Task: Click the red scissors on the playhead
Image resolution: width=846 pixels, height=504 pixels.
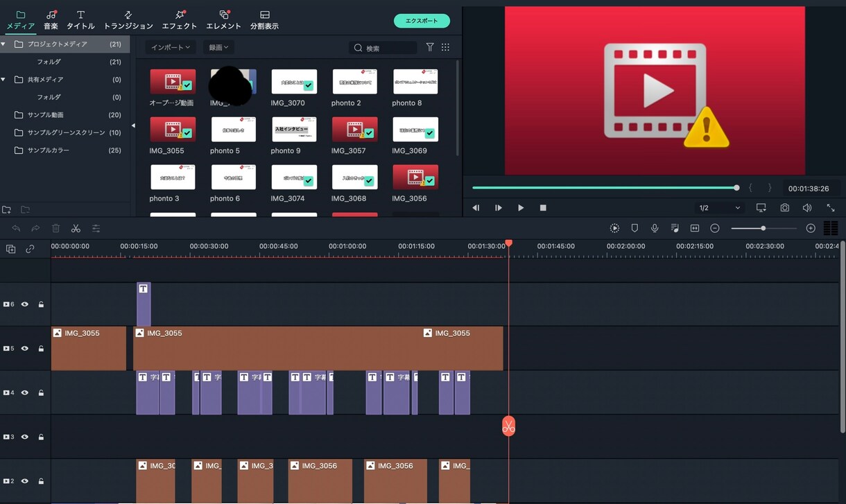Action: (508, 426)
